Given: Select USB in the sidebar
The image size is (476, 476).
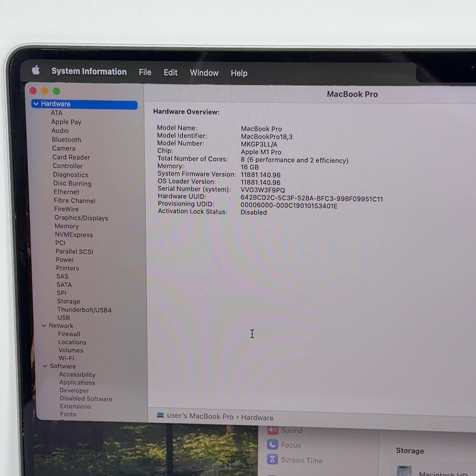Looking at the screenshot, I should tap(63, 318).
